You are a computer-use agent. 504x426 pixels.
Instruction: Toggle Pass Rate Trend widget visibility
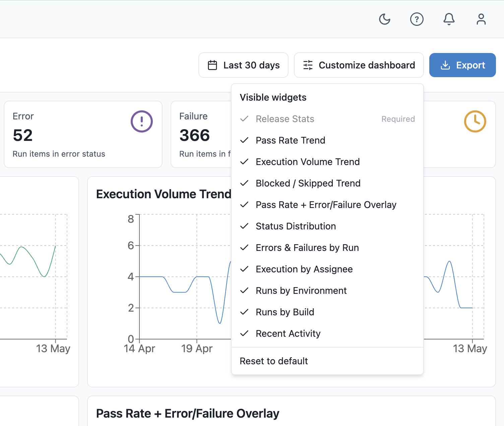pos(327,140)
